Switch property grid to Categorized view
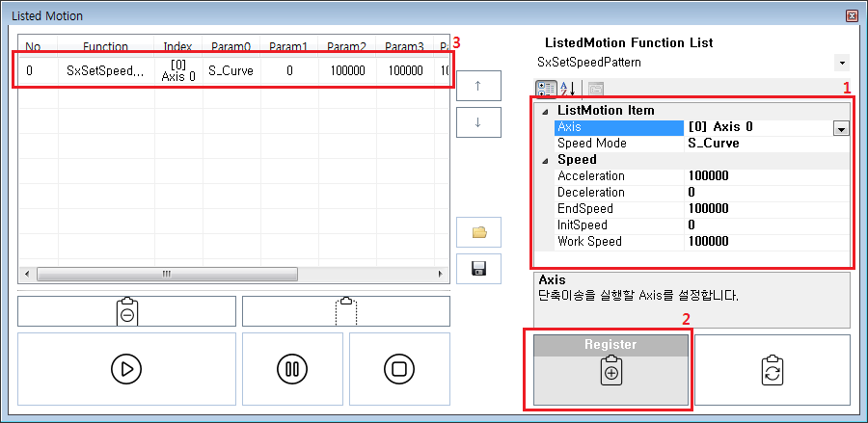The width and height of the screenshot is (868, 423). [x=545, y=89]
